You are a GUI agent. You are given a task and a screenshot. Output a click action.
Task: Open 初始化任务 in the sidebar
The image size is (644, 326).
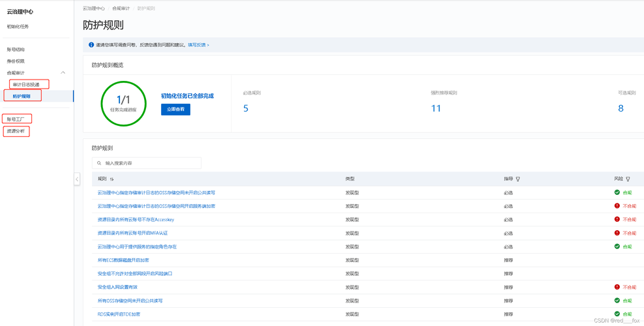[x=18, y=27]
